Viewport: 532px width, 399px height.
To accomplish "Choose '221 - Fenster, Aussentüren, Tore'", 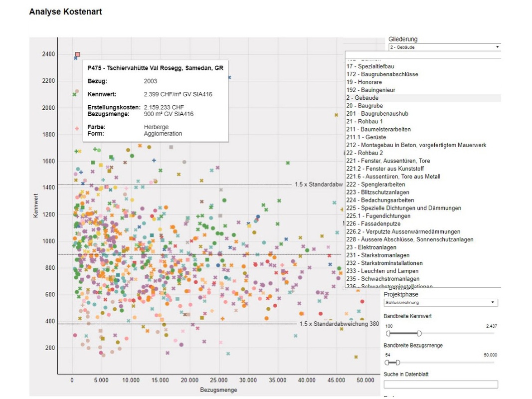I will tap(423, 161).
